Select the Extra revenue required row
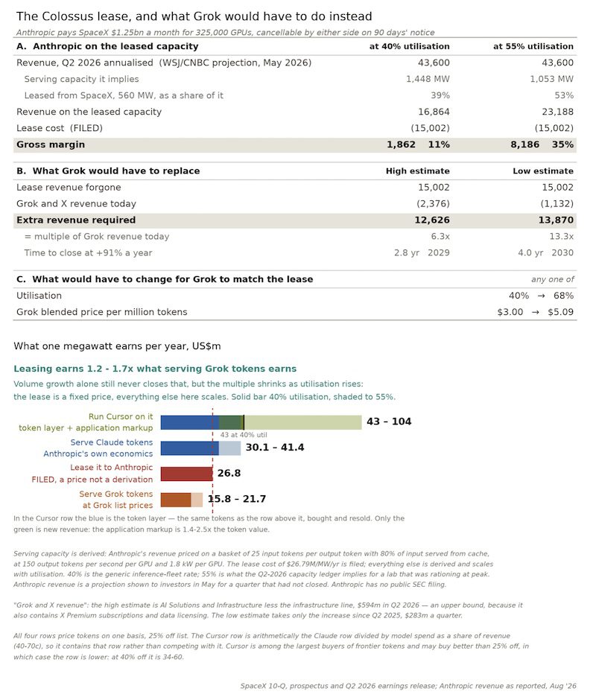The height and width of the screenshot is (700, 596). click(x=295, y=220)
